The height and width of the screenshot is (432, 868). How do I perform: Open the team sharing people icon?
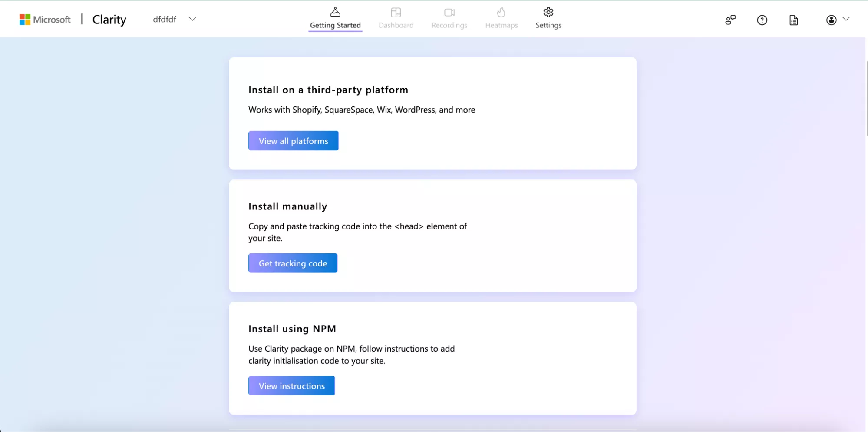click(730, 20)
